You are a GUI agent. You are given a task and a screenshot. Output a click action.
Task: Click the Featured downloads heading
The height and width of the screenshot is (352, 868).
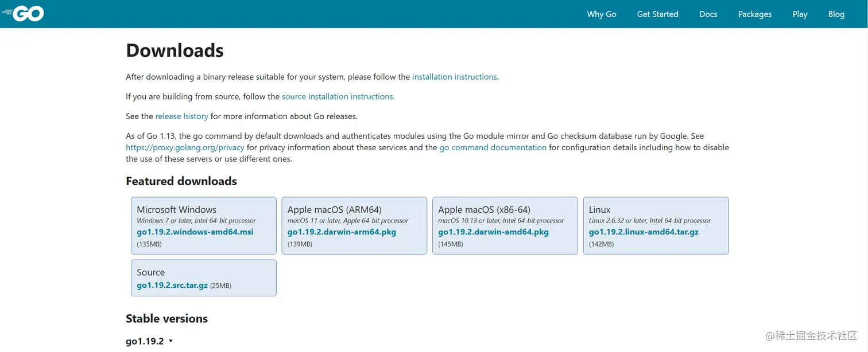tap(181, 181)
